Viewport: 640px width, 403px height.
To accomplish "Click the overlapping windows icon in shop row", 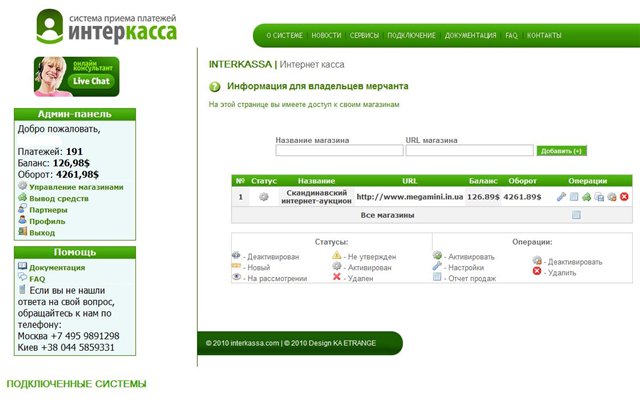I will pyautogui.click(x=599, y=197).
